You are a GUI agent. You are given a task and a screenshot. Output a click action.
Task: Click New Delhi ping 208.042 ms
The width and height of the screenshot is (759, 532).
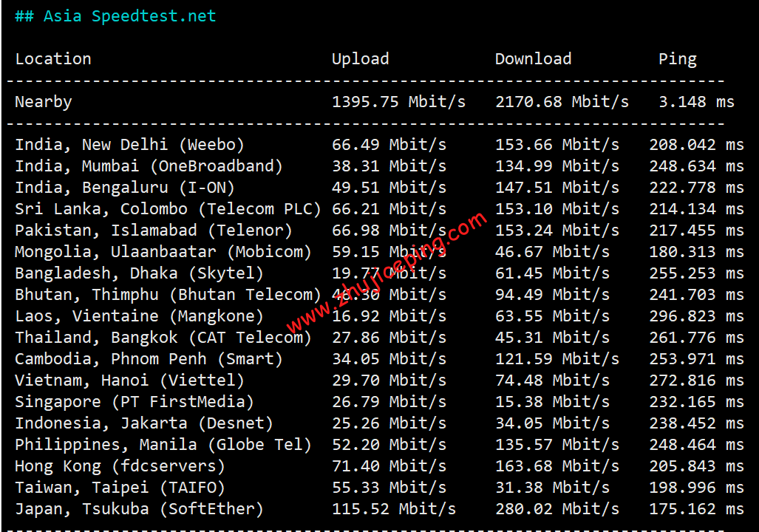point(697,145)
